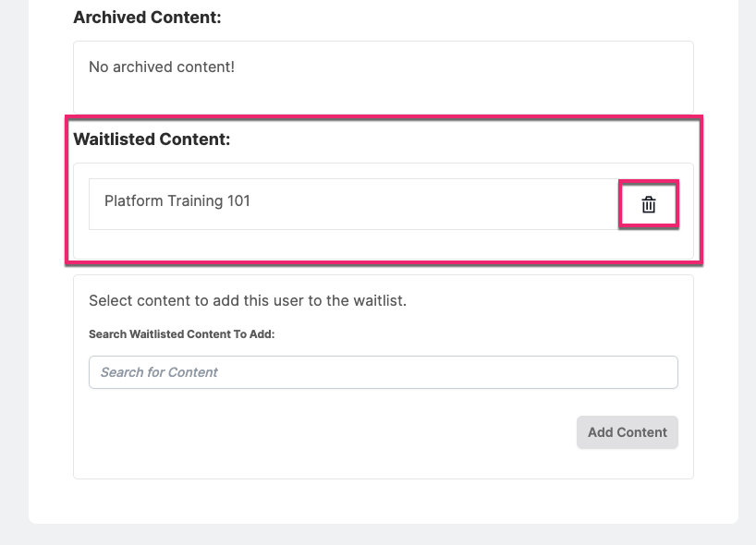Click the Archived Content heading
756x545 pixels.
(147, 17)
